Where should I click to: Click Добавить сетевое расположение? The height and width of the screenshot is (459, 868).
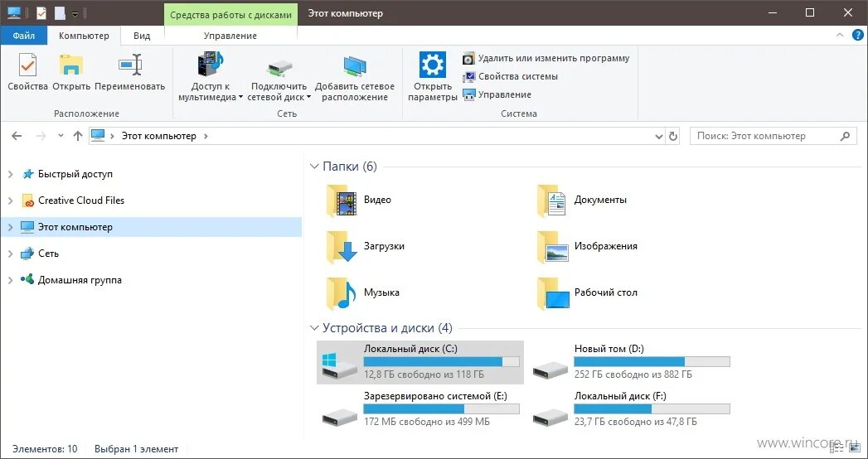coord(355,77)
